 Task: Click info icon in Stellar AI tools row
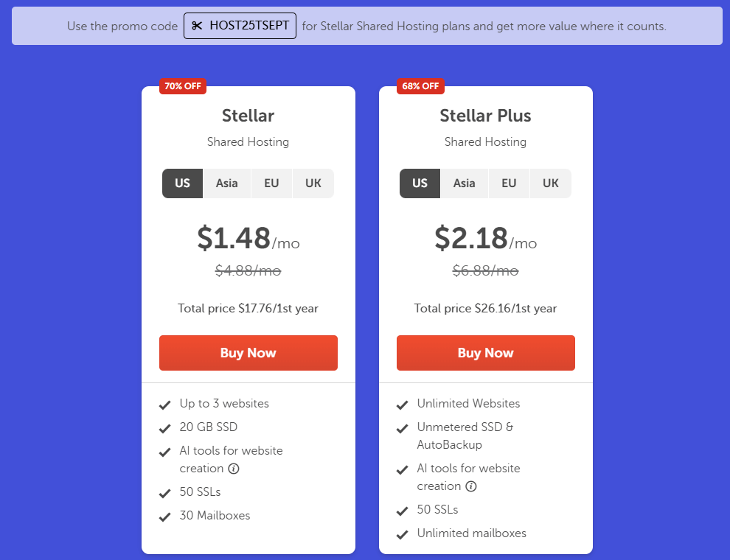point(234,469)
